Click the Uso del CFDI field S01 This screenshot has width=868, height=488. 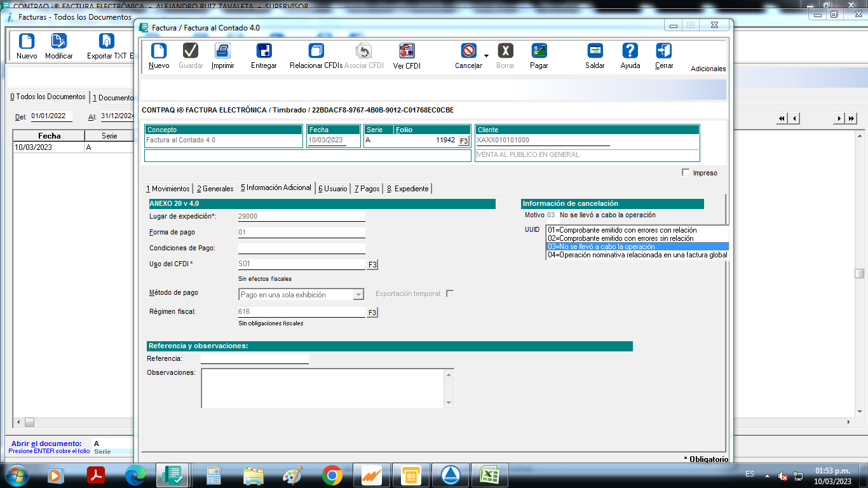pyautogui.click(x=301, y=264)
